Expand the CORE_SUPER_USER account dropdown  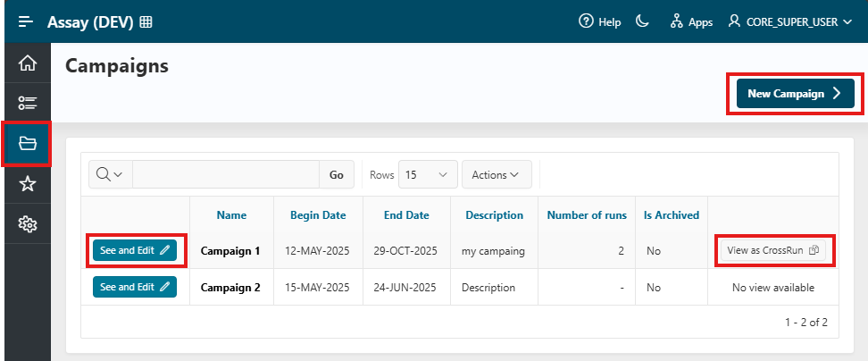[x=790, y=22]
